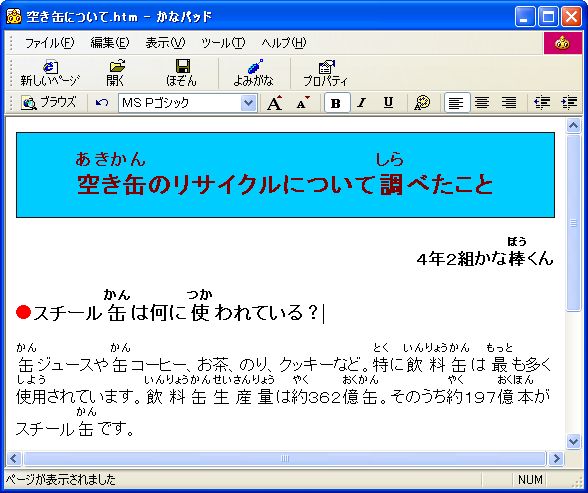Decrease font size with small A icon
Viewport: 588px width, 493px height.
click(303, 103)
